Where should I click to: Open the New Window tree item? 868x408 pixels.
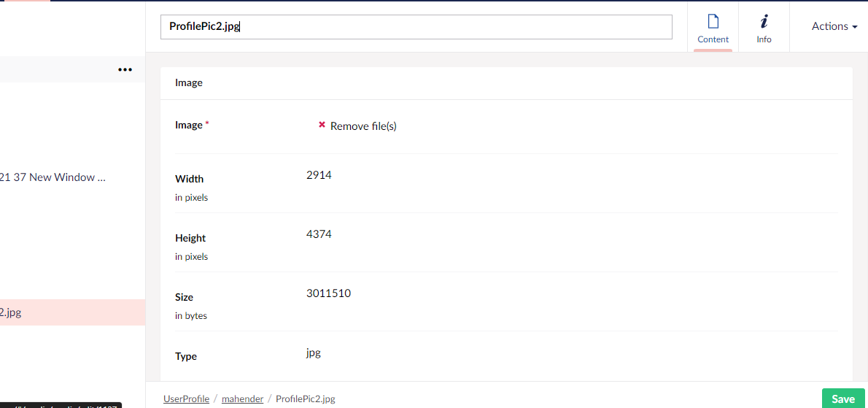(x=53, y=177)
